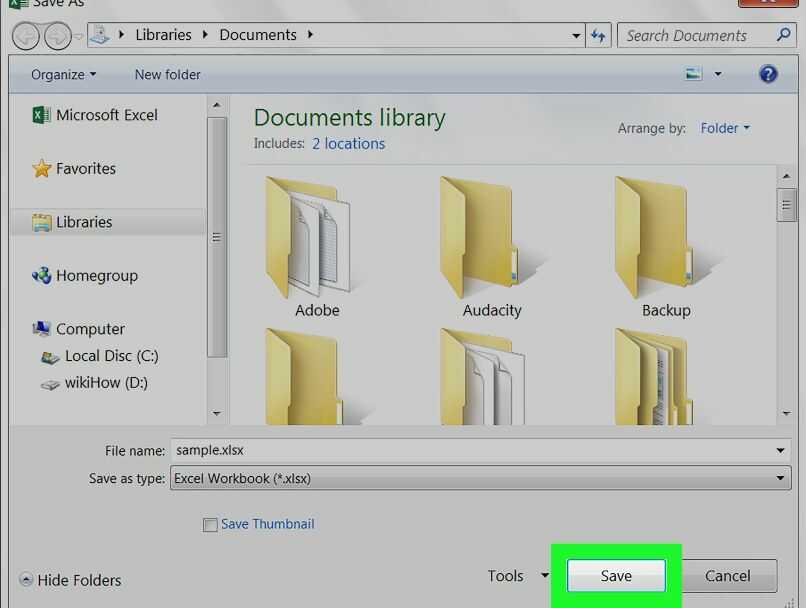Toggle Hide Folders
The width and height of the screenshot is (806, 608).
point(69,580)
